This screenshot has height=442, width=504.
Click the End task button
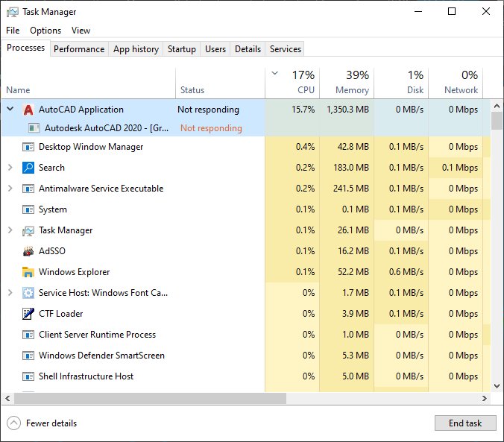coord(465,423)
